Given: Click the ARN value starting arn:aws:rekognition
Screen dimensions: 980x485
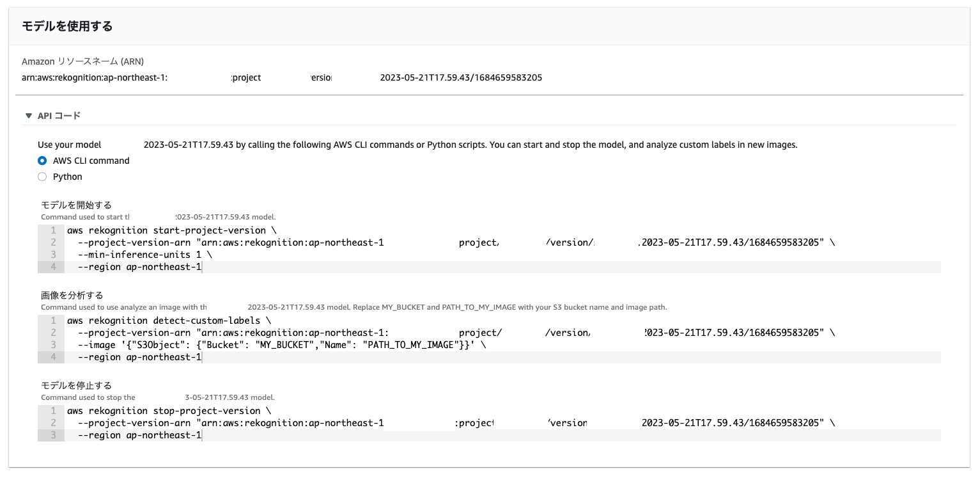Looking at the screenshot, I should [282, 77].
